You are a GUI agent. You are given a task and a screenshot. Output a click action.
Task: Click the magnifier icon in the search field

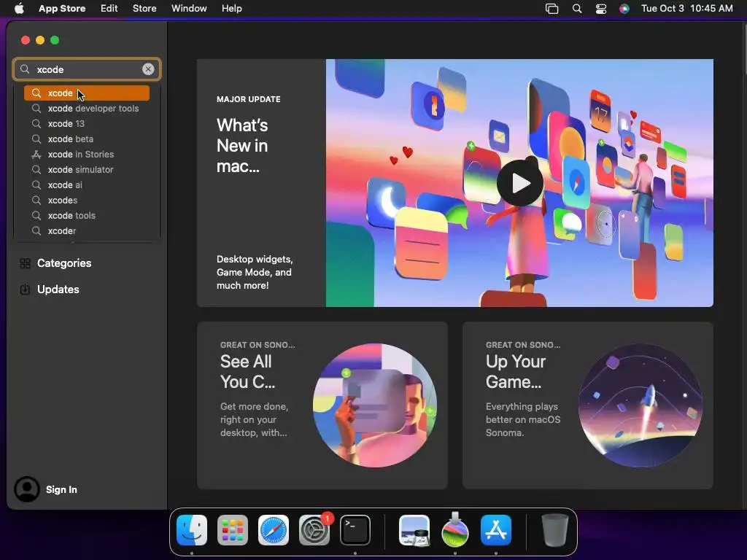[25, 69]
